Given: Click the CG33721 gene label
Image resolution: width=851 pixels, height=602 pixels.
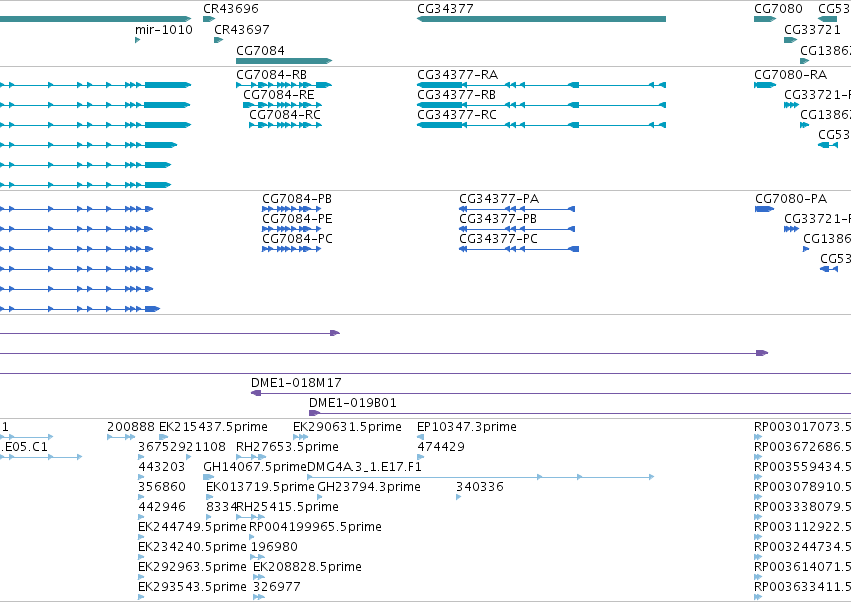Looking at the screenshot, I should [x=812, y=29].
